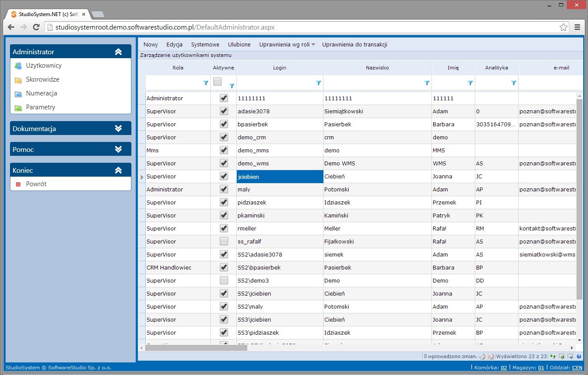This screenshot has height=375, width=588.
Task: Click the Nazwisko cell Siemiątkowski
Action: point(378,111)
